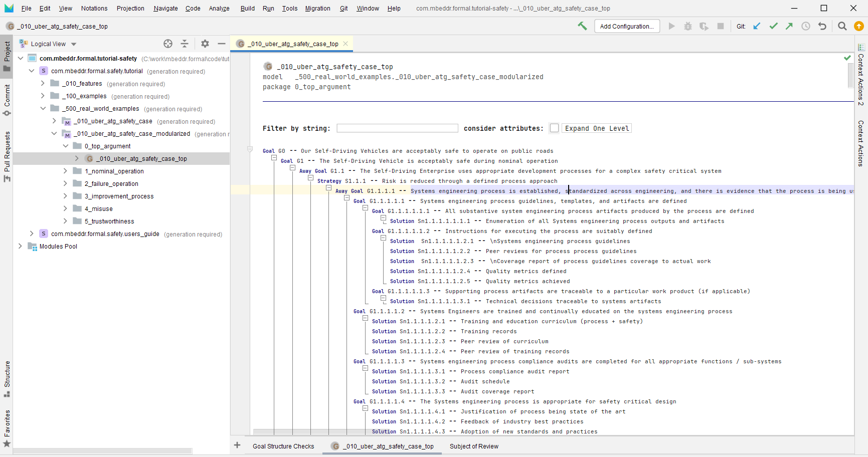Open Search Everywhere magnifier
The image size is (868, 457).
tap(842, 26)
